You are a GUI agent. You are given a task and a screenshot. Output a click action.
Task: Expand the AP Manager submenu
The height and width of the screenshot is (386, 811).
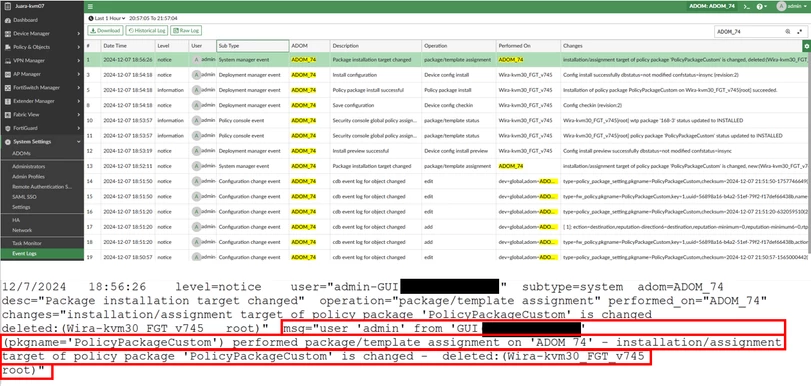coord(79,73)
